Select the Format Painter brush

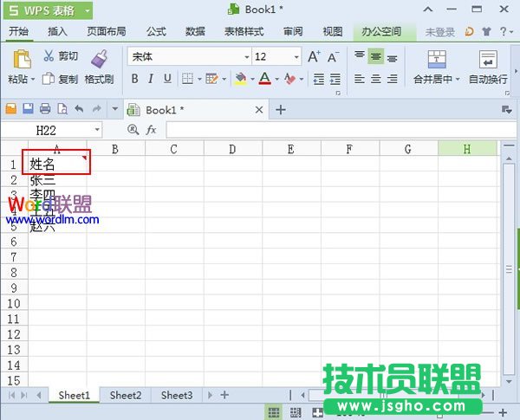99,59
